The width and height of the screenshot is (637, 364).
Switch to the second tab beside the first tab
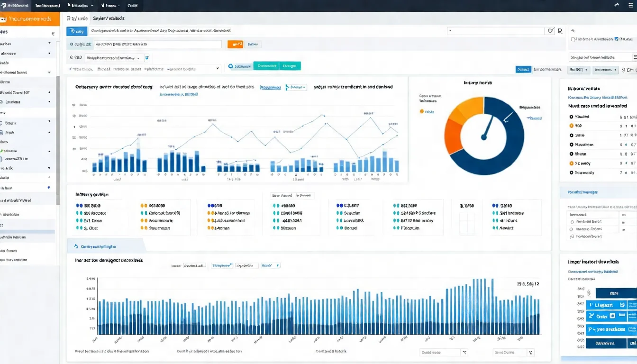point(109,18)
